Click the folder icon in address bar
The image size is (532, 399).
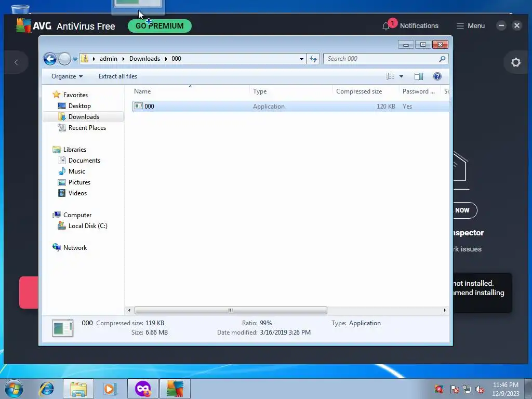pos(85,59)
